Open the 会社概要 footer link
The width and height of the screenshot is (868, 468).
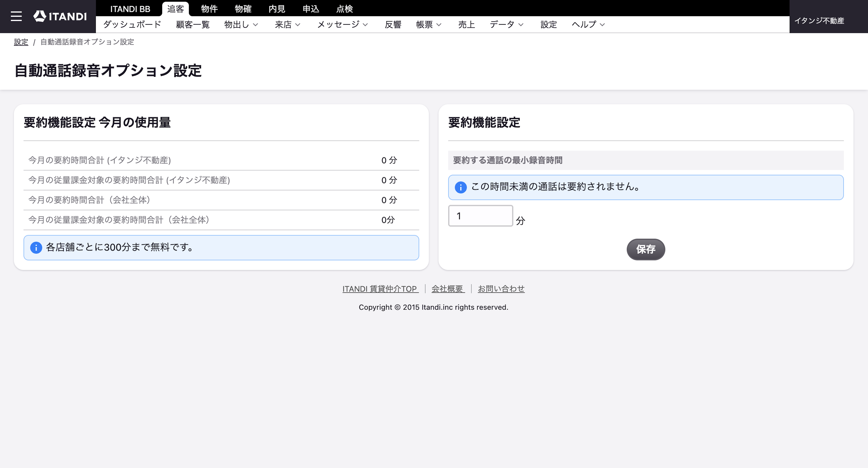point(448,289)
